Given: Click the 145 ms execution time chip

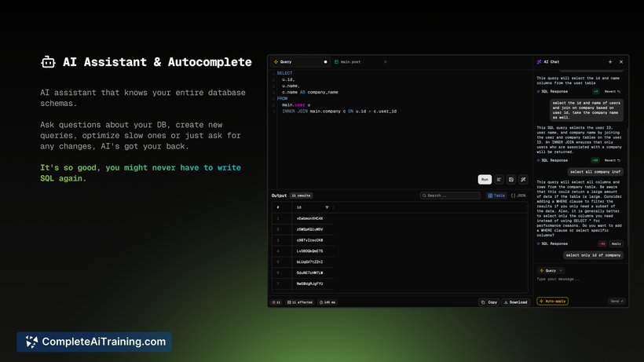Looking at the screenshot, I should [327, 302].
